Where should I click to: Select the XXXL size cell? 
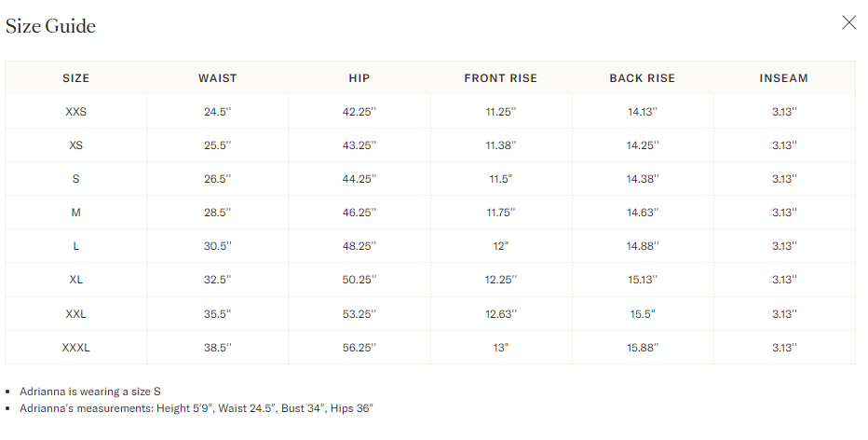click(75, 348)
